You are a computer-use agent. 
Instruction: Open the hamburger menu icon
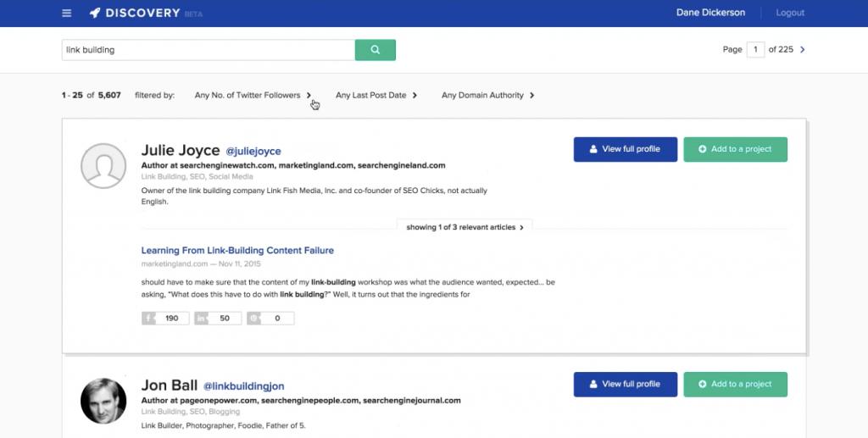coord(66,14)
